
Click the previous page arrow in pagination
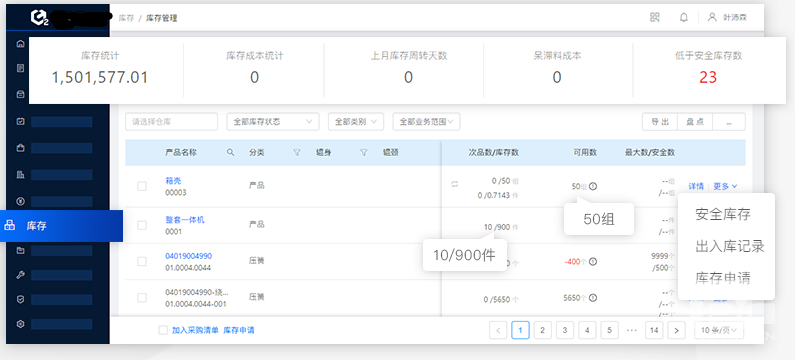click(x=498, y=331)
